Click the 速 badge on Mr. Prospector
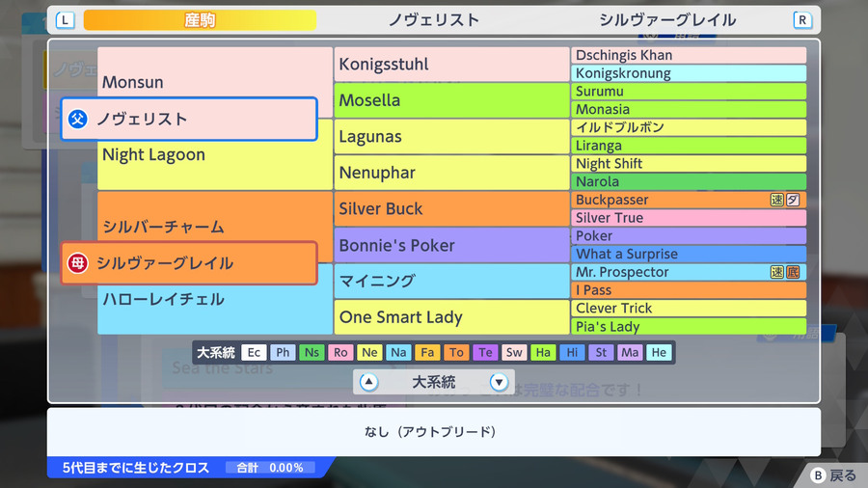This screenshot has width=868, height=488. [776, 272]
